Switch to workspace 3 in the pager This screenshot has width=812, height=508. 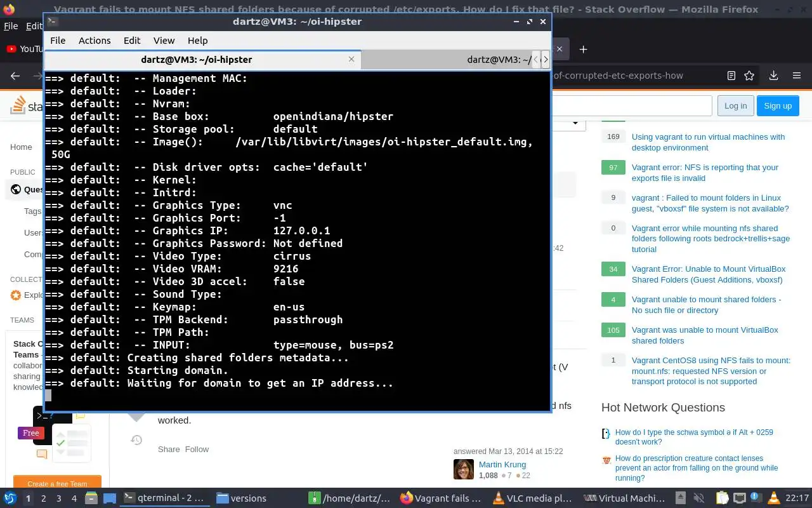pyautogui.click(x=59, y=498)
